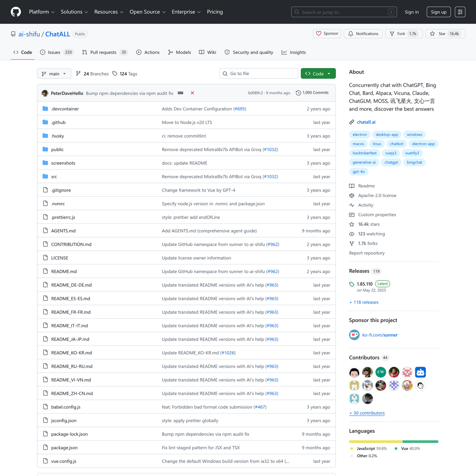Switch to the Pull requests tab
The height and width of the screenshot is (476, 476).
click(x=105, y=52)
